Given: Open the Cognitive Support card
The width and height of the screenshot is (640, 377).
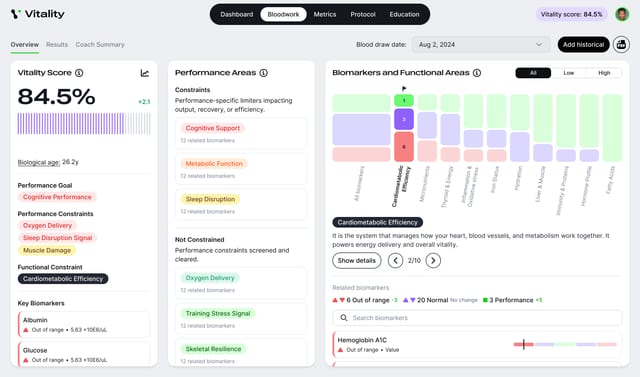Looking at the screenshot, I should pyautogui.click(x=241, y=133).
